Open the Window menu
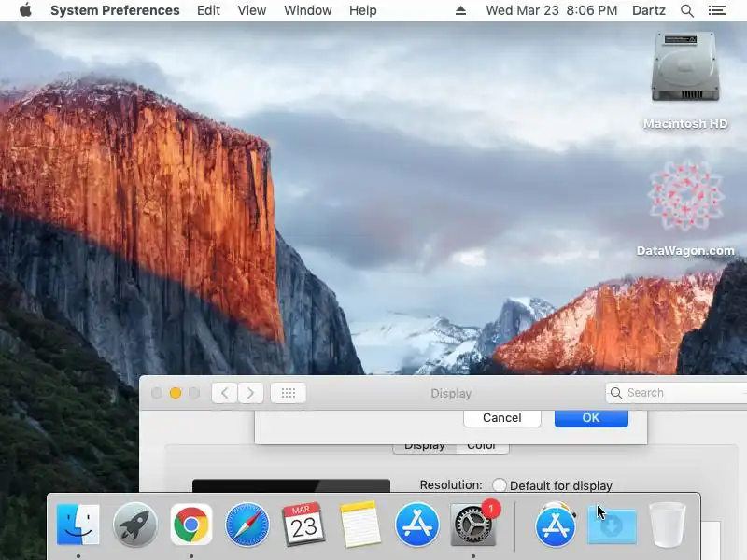Screen dimensions: 747x560 308,10
